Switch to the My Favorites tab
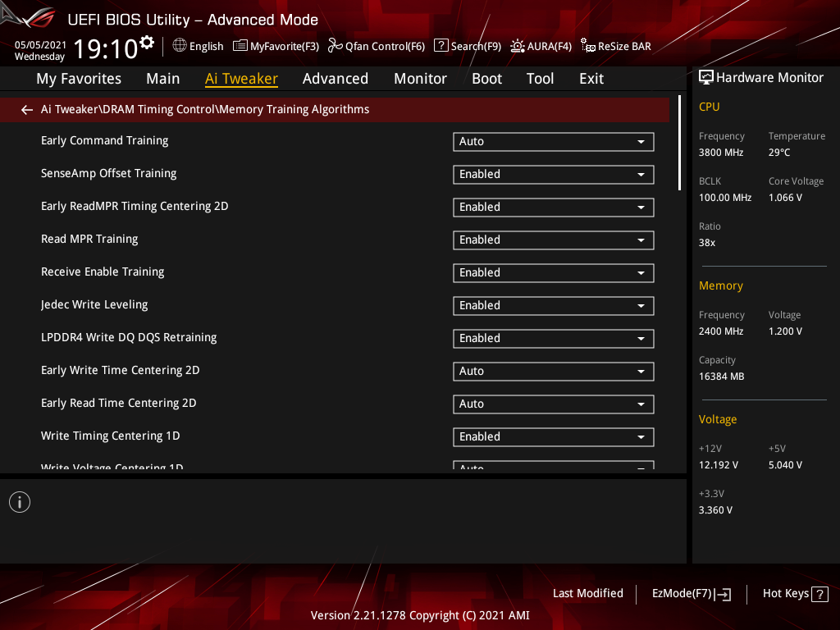 79,79
